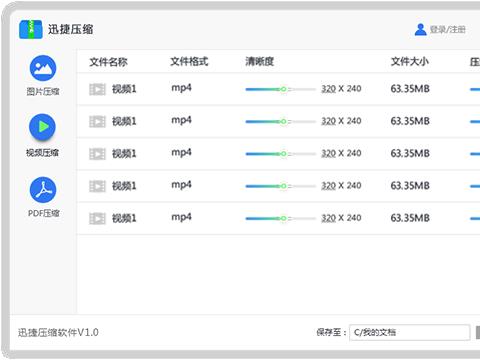Image resolution: width=480 pixels, height=360 pixels.
Task: Click the 文件格式 column header
Action: (x=189, y=62)
